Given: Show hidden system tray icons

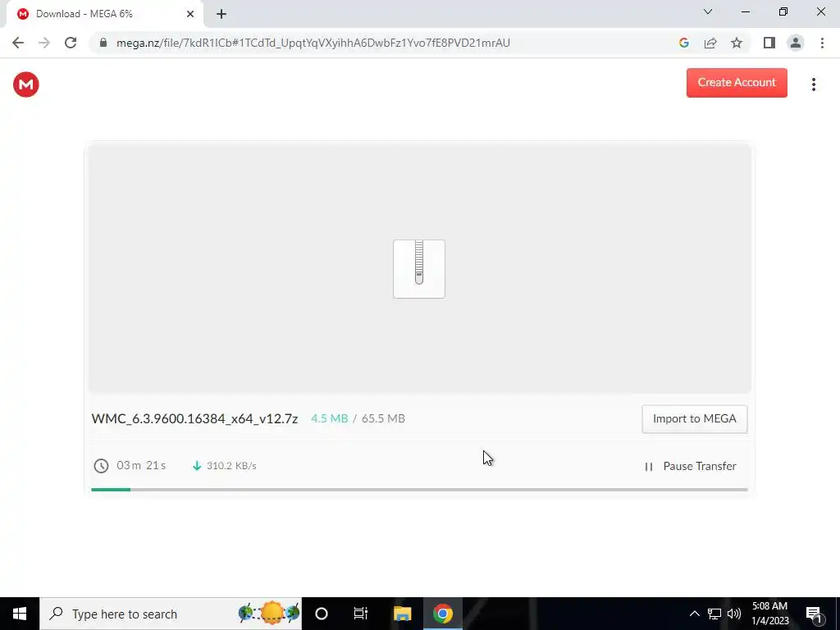Looking at the screenshot, I should tap(694, 614).
